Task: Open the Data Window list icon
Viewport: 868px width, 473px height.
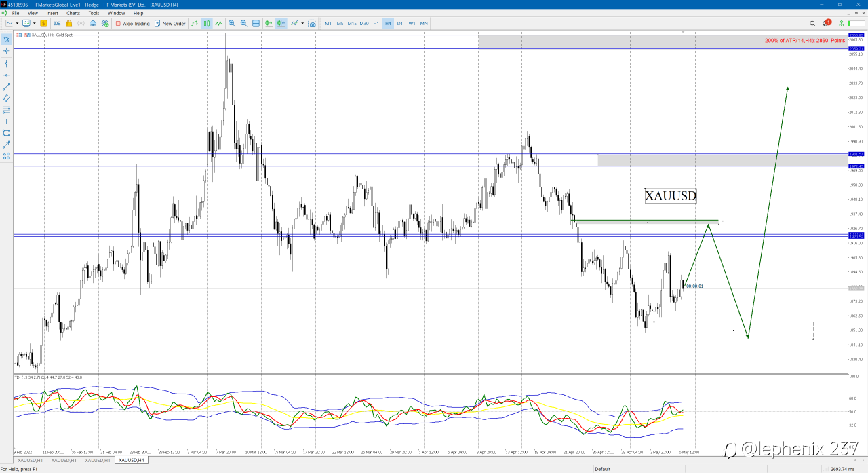Action: (57, 23)
